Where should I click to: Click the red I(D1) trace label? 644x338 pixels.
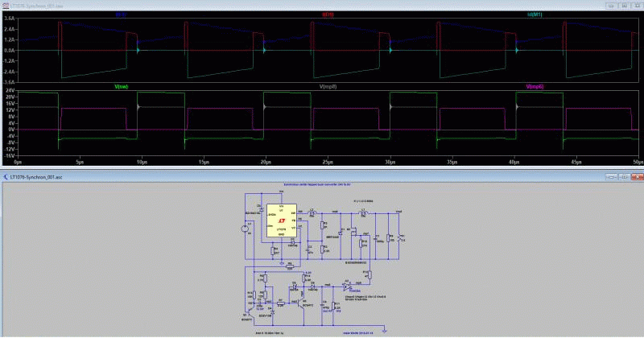coord(328,14)
